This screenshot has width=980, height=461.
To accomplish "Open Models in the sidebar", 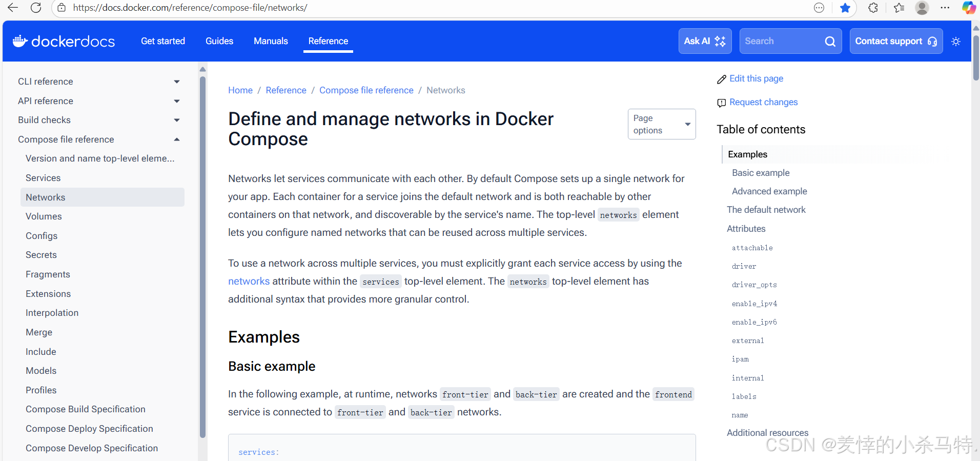I will coord(41,371).
